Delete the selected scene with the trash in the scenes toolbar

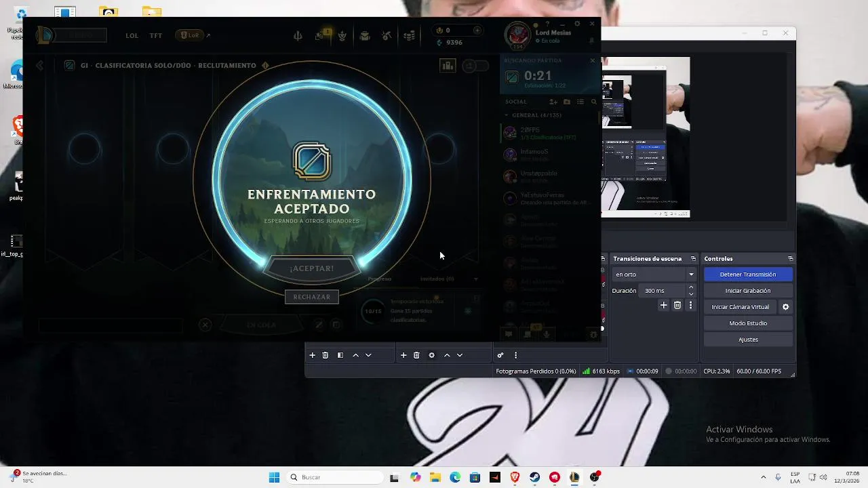click(325, 355)
